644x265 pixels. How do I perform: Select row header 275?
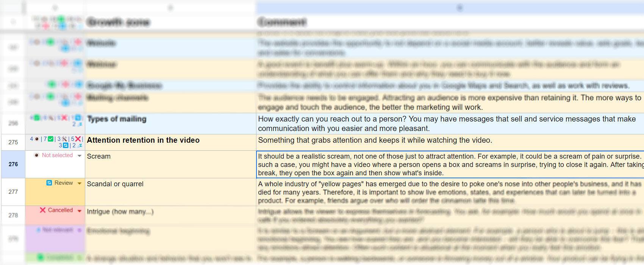tap(13, 142)
